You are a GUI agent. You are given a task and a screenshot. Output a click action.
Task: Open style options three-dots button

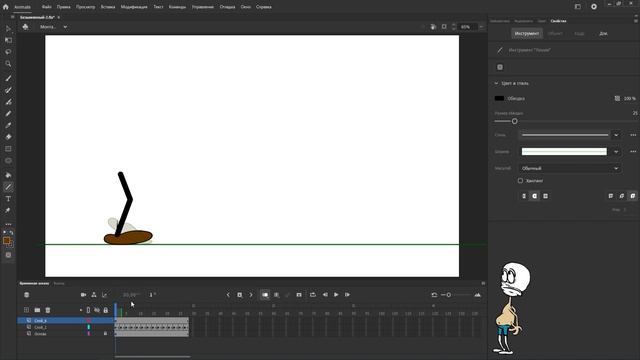(x=633, y=135)
